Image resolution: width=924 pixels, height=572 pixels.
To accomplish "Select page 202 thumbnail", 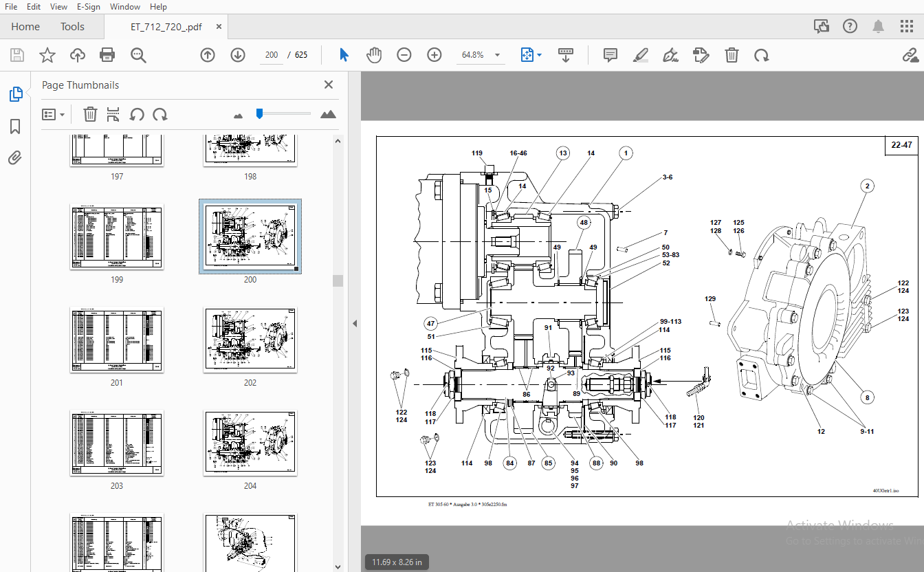I will (x=250, y=340).
